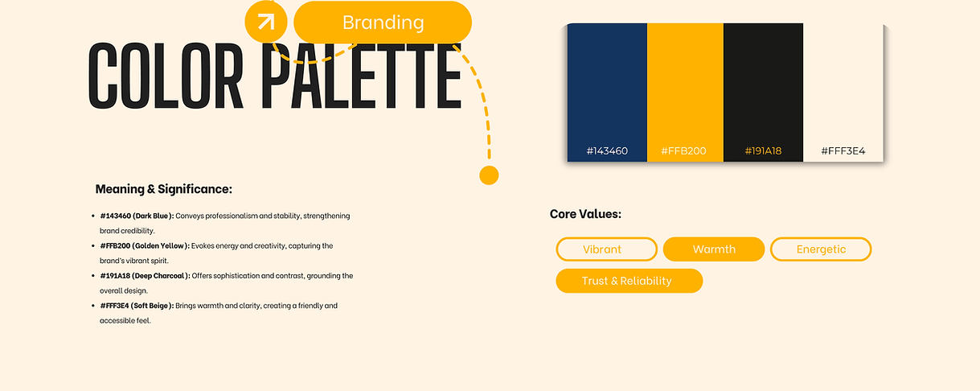Image resolution: width=980 pixels, height=391 pixels.
Task: Click the diagonal arrow icon beside Branding
Action: point(265,22)
